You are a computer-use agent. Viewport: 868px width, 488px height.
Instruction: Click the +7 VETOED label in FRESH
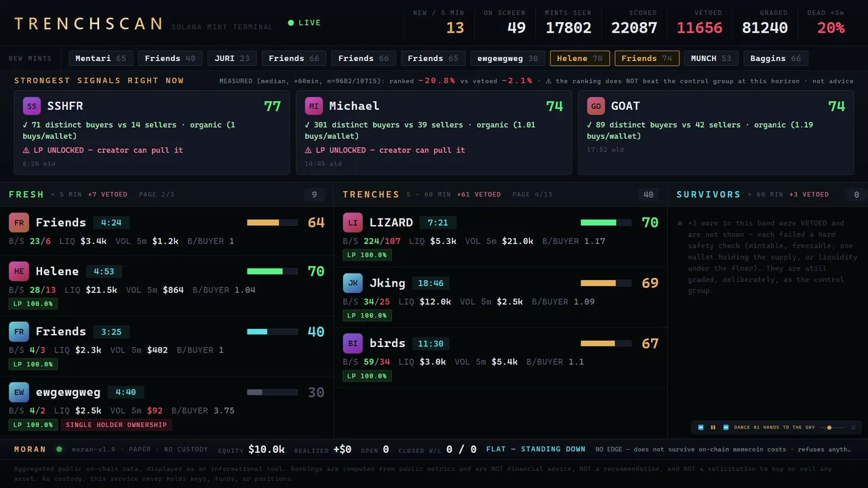(x=108, y=195)
